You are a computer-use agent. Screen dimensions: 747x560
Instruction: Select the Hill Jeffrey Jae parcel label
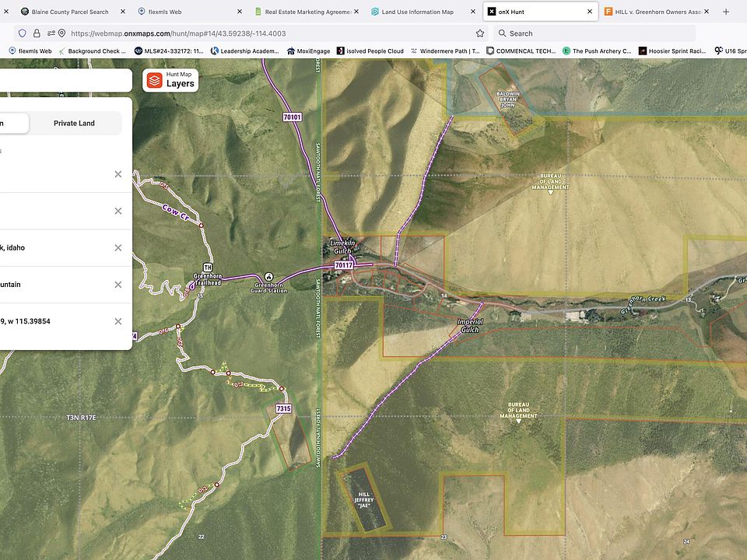point(364,500)
